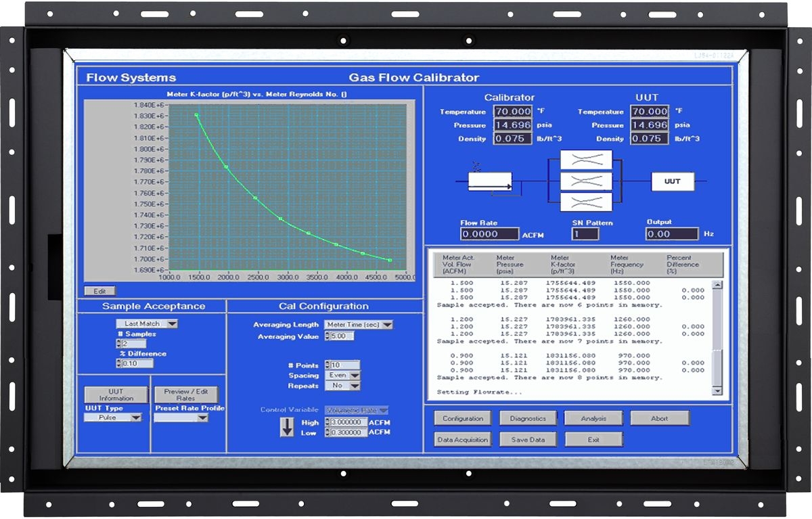Click the Configuration button
Screen dimensions: 812x519
[x=463, y=418]
